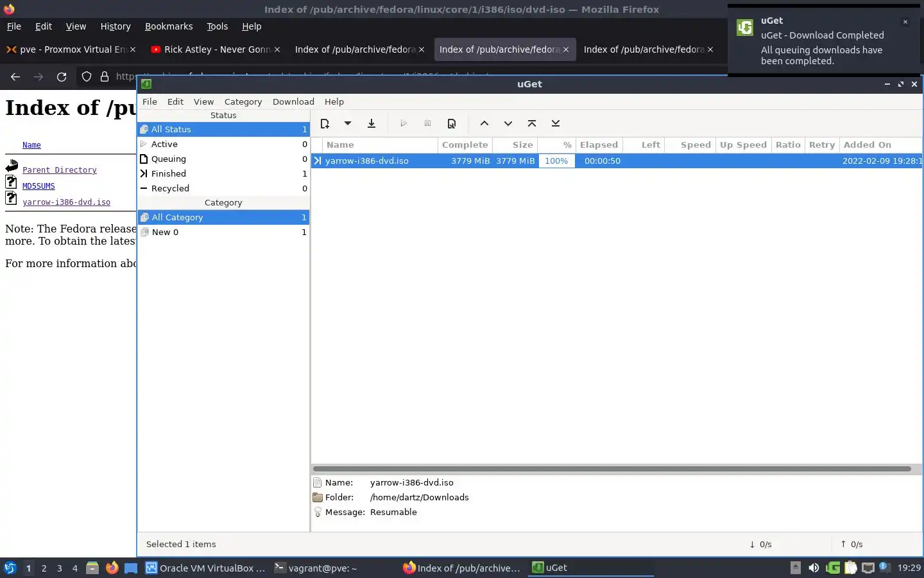Sort by Speed column header
Viewport: 924px width, 578px height.
pyautogui.click(x=690, y=144)
